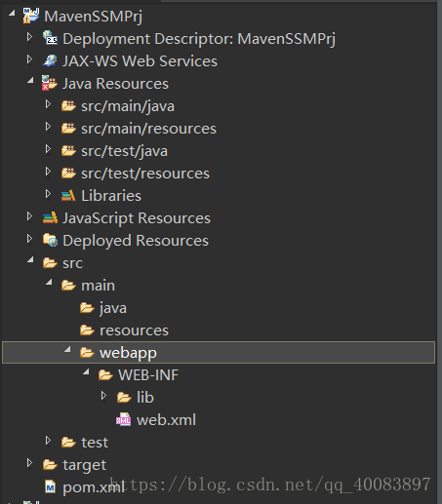Expand the src/test/resources source folder
442x504 pixels.
pyautogui.click(x=48, y=172)
